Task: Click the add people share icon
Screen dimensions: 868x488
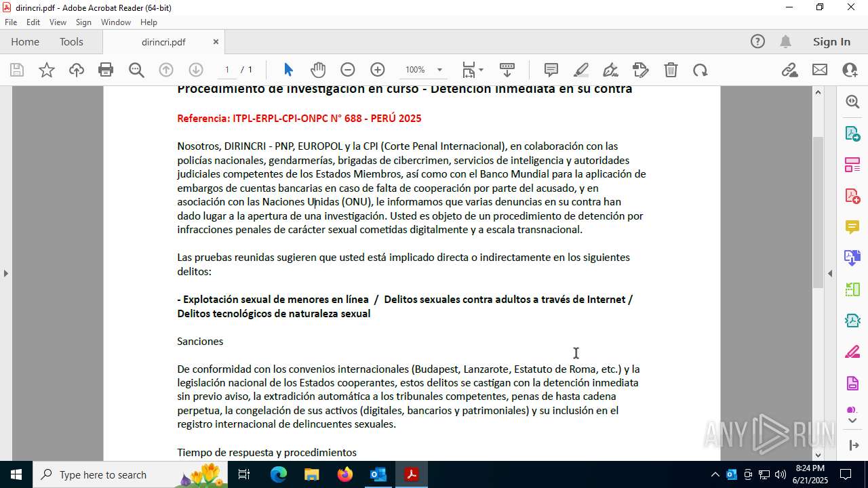Action: pyautogui.click(x=850, y=70)
